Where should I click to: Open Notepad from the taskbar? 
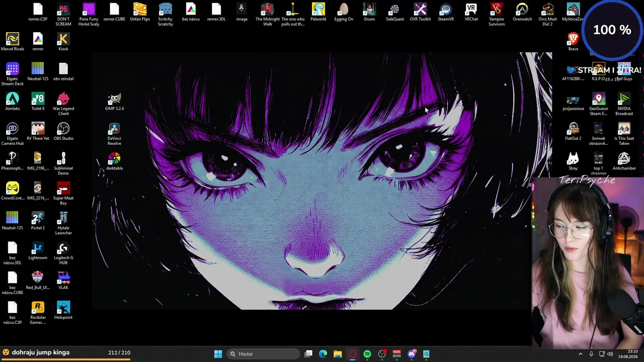point(426,354)
